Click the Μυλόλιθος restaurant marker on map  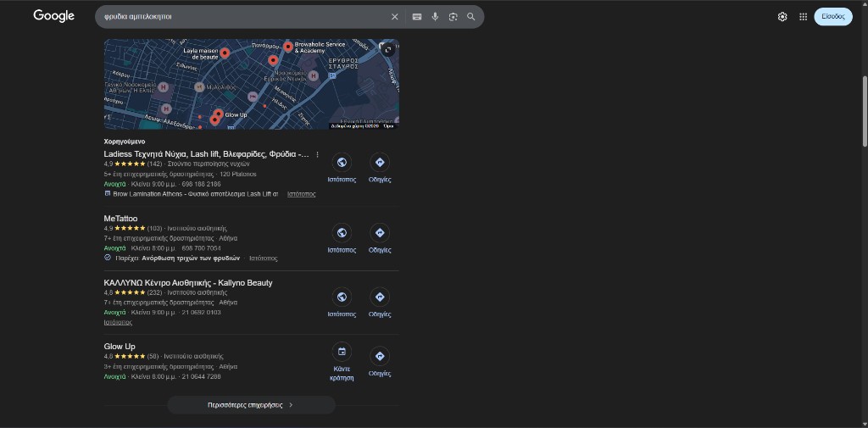(199, 87)
